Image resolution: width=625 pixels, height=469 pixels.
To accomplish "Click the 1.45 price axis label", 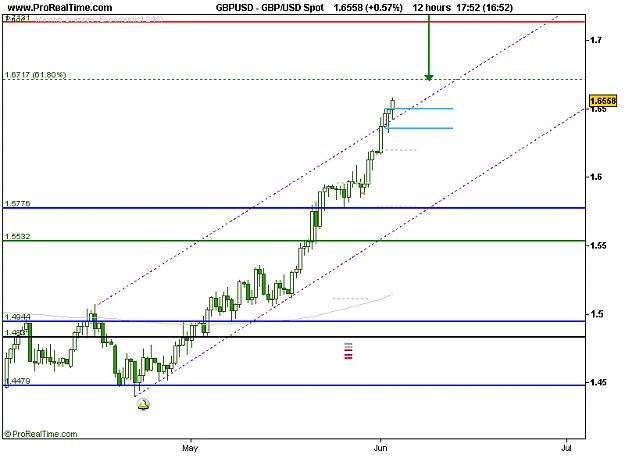I will (x=598, y=383).
